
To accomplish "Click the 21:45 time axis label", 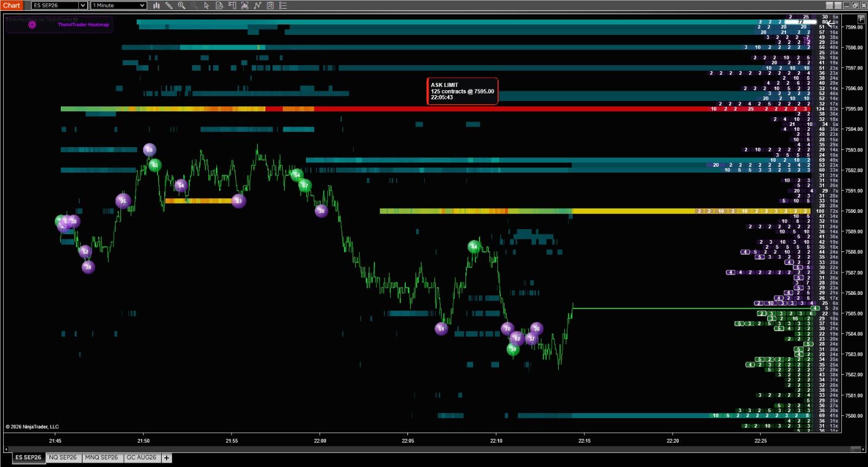I will 55,441.
